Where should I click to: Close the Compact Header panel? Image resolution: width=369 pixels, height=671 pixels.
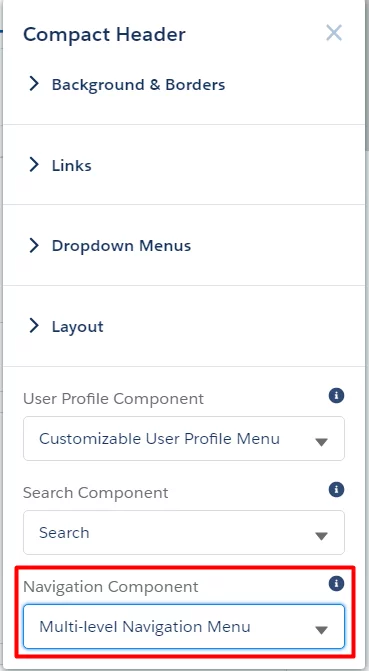(x=333, y=33)
